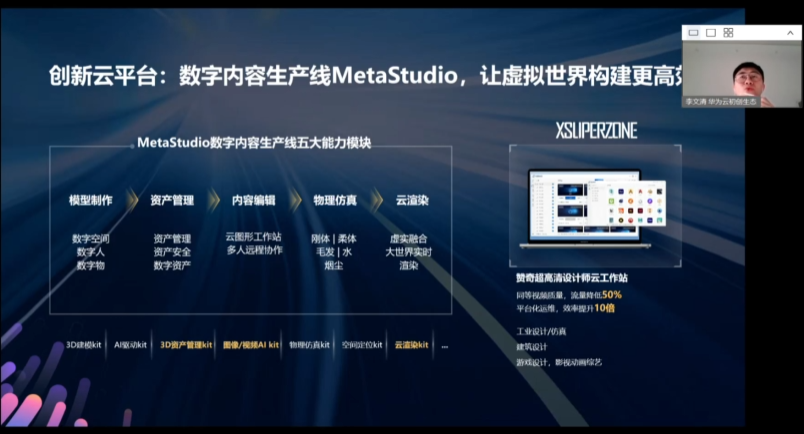Screen dimensions: 804x434
Task: Click the highlighted 云渲染kit label
Action: pos(412,345)
